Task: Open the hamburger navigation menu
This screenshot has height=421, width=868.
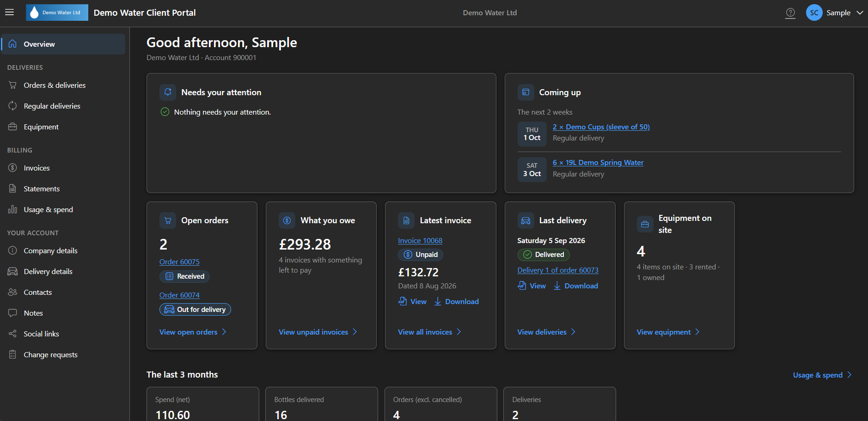Action: [9, 12]
